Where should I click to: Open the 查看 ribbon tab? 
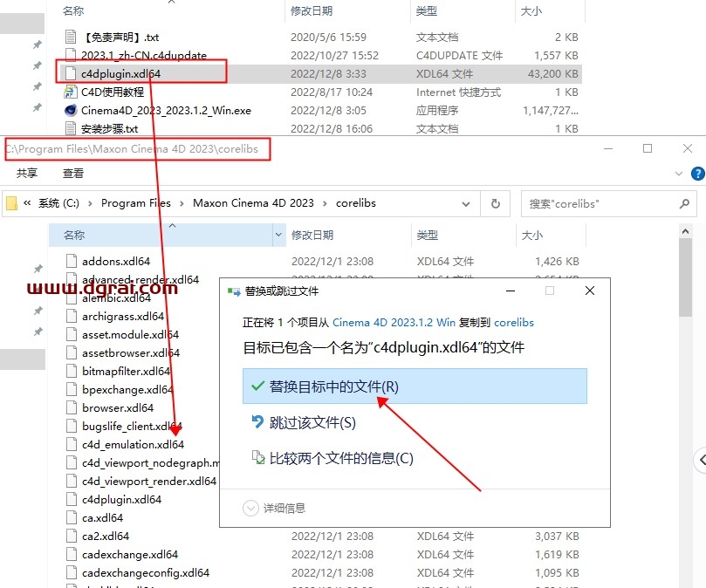tap(73, 174)
